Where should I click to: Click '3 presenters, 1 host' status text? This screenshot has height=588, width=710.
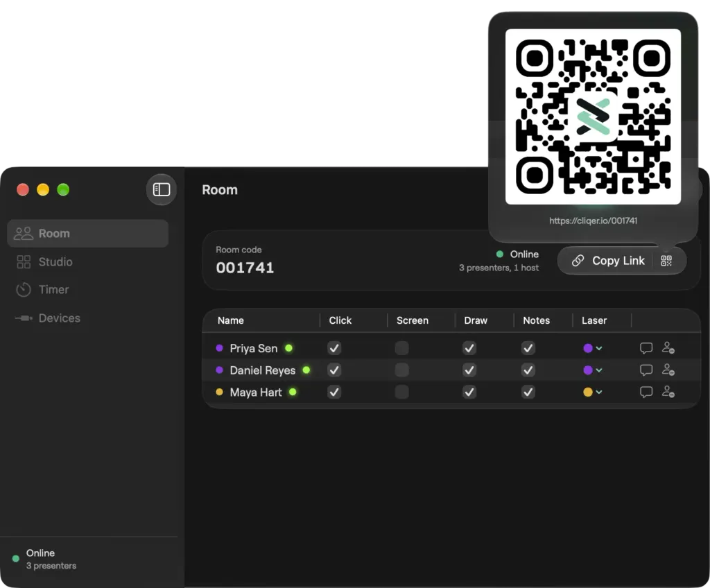[499, 268]
